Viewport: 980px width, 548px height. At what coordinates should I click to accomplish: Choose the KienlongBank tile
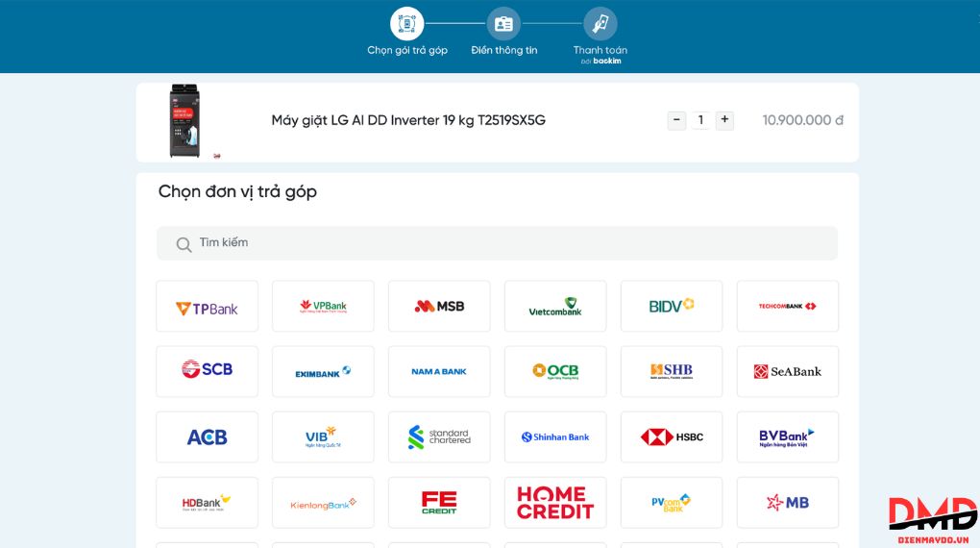pos(323,503)
